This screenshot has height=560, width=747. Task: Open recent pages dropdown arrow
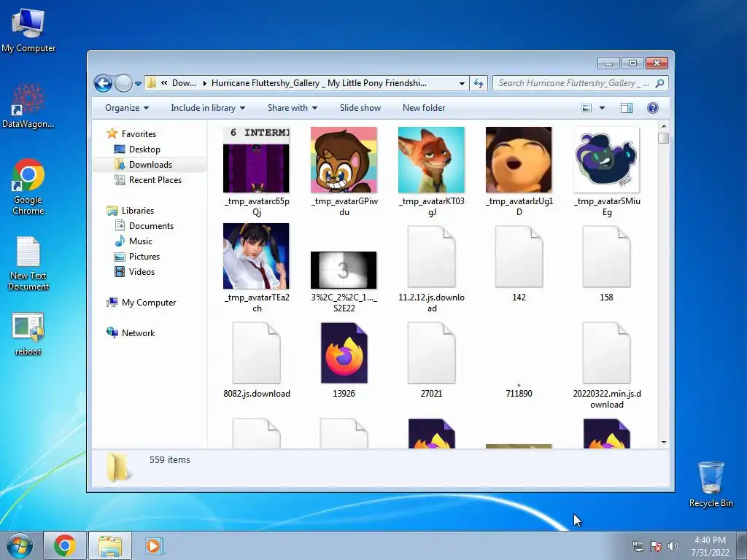pos(138,84)
